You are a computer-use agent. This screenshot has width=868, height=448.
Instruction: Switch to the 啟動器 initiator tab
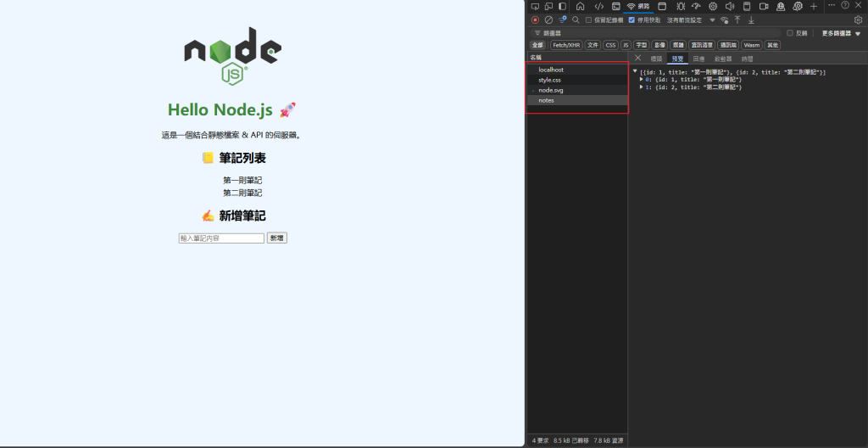[723, 59]
